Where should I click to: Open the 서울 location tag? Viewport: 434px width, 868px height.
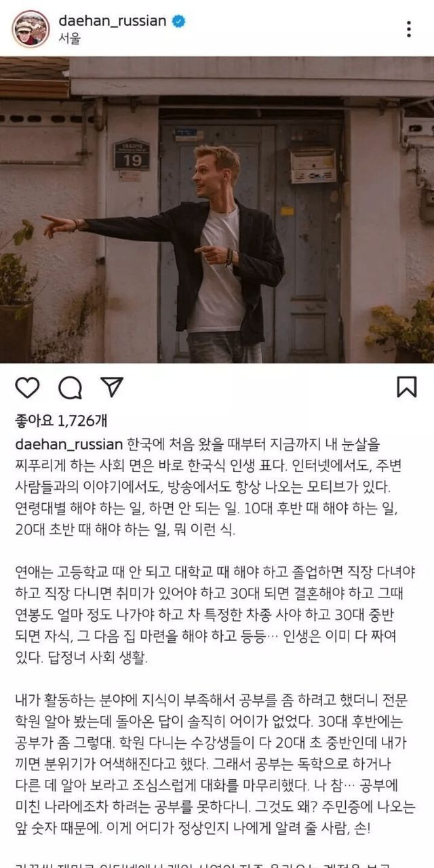tap(69, 39)
